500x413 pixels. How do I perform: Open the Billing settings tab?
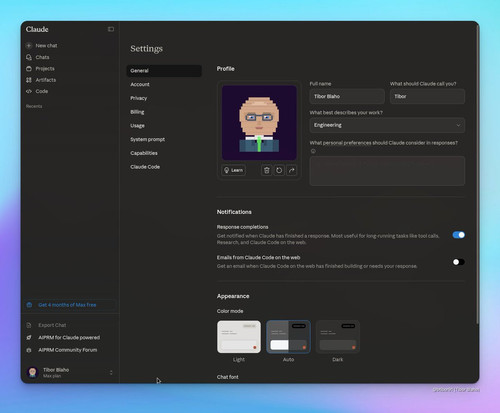click(x=164, y=112)
